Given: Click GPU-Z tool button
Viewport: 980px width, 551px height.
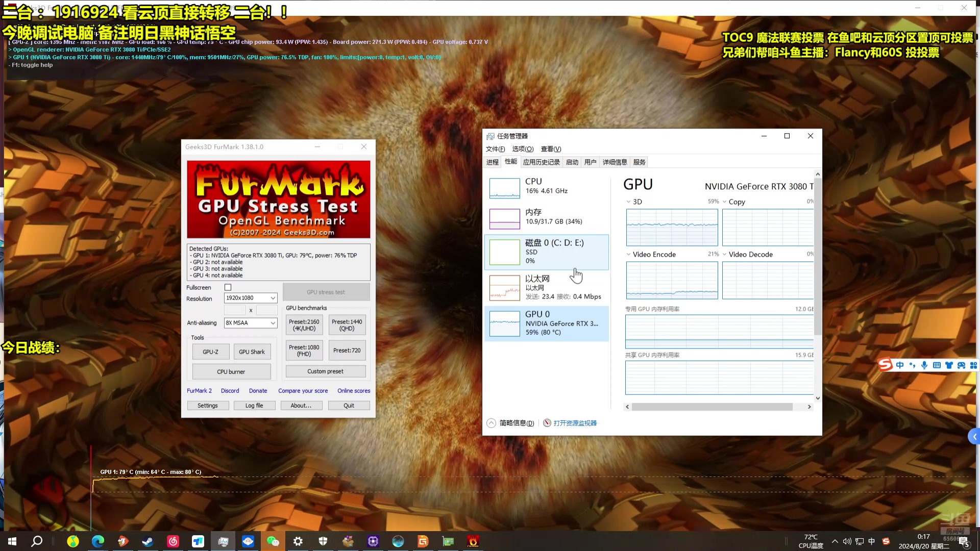Looking at the screenshot, I should (x=210, y=352).
